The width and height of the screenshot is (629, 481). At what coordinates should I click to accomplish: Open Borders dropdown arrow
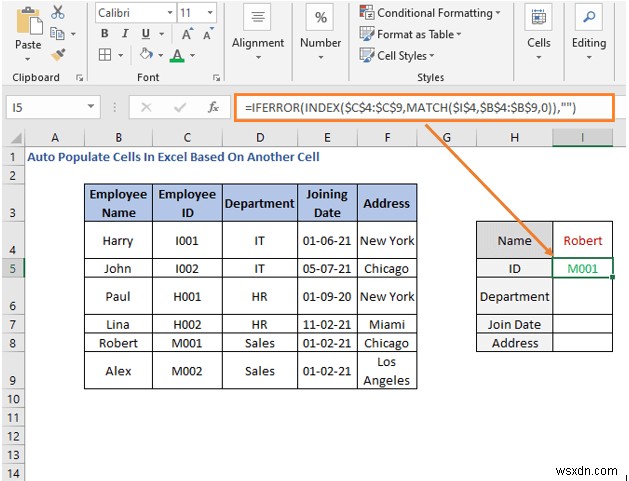121,55
